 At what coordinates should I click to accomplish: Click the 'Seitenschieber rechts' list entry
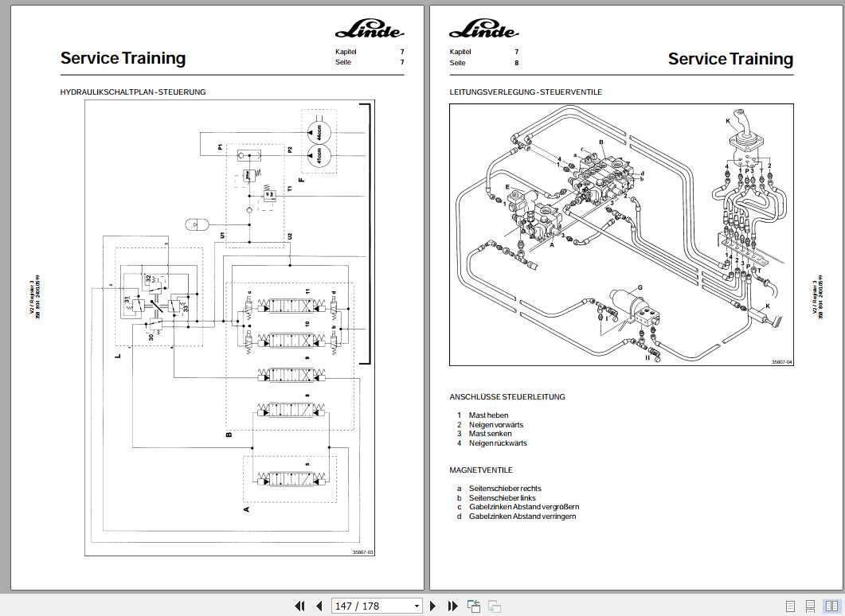[505, 489]
